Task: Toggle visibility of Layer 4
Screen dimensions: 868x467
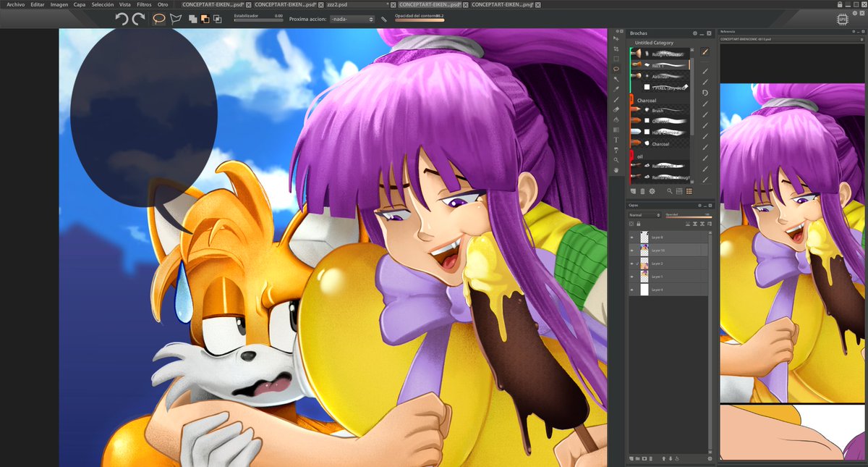Action: 631,290
